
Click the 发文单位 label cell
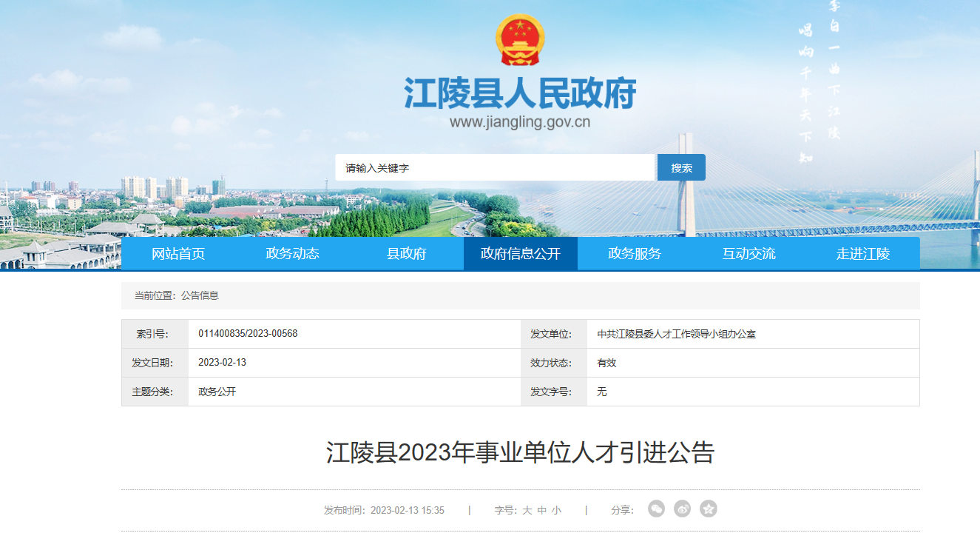click(554, 334)
